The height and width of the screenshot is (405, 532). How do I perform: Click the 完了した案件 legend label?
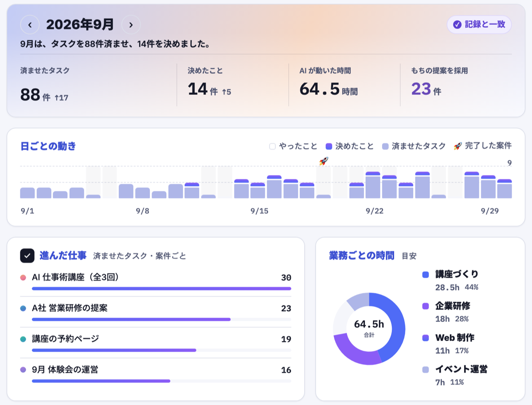pos(488,146)
